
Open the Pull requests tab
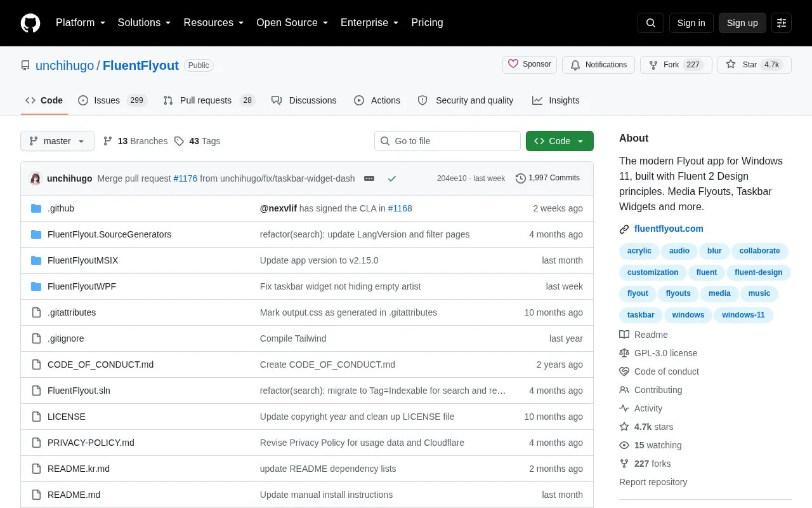pyautogui.click(x=209, y=100)
